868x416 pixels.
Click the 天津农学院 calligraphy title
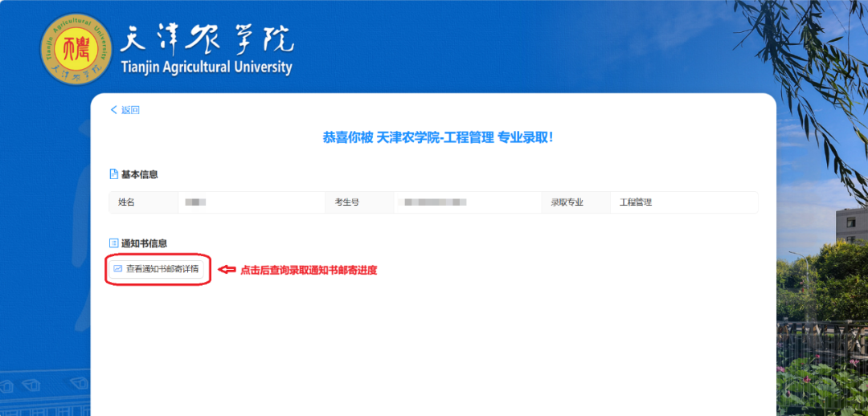click(x=207, y=40)
